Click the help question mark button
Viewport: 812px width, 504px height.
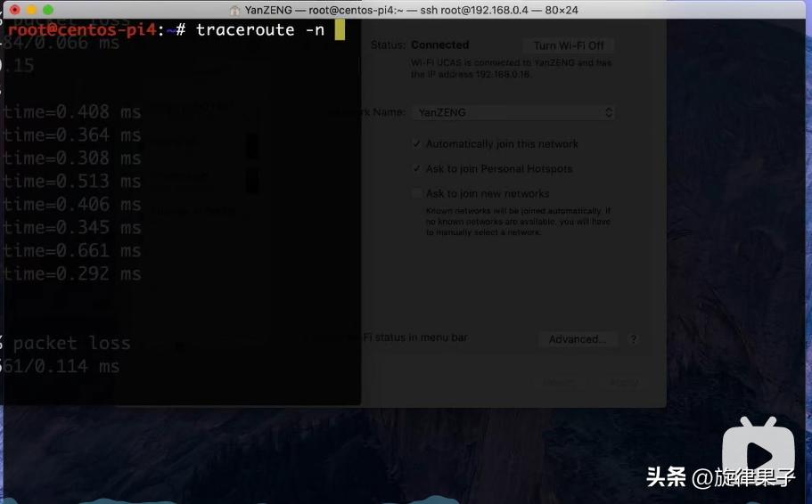click(x=634, y=339)
